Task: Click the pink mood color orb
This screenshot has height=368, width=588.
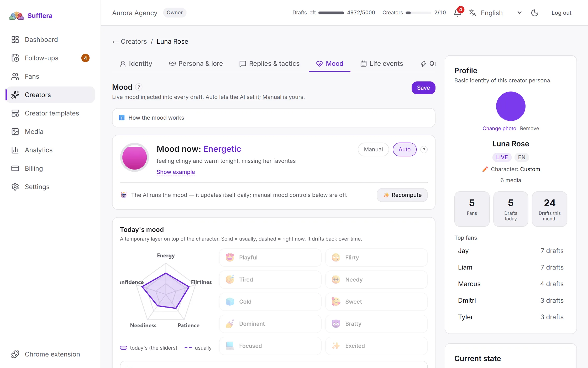Action: (134, 157)
